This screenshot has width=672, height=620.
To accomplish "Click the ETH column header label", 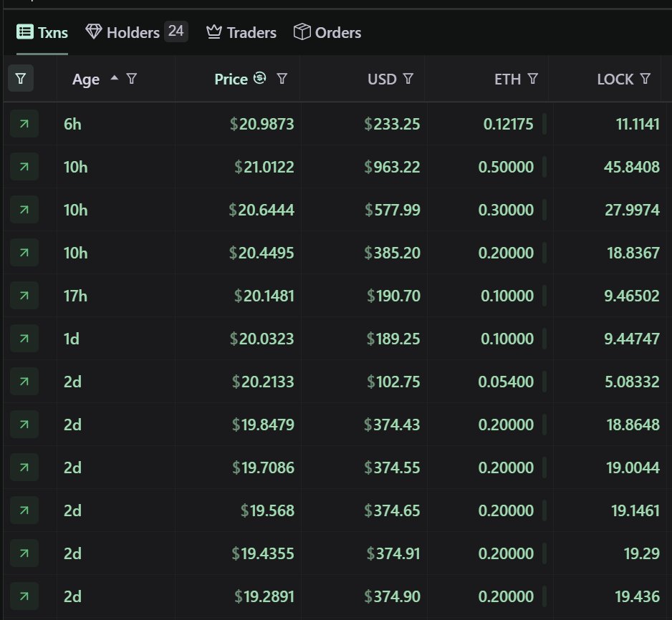I will pyautogui.click(x=507, y=79).
